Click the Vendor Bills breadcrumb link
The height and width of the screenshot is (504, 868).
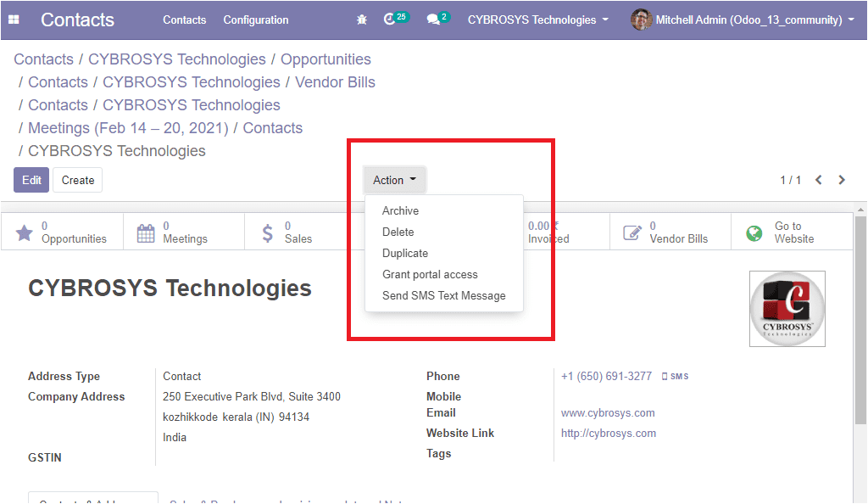[x=335, y=82]
